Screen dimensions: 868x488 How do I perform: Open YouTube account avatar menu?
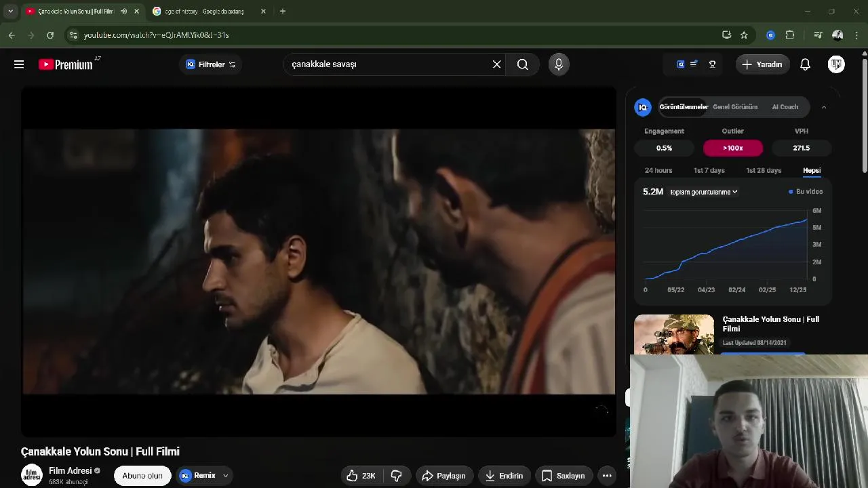point(836,64)
